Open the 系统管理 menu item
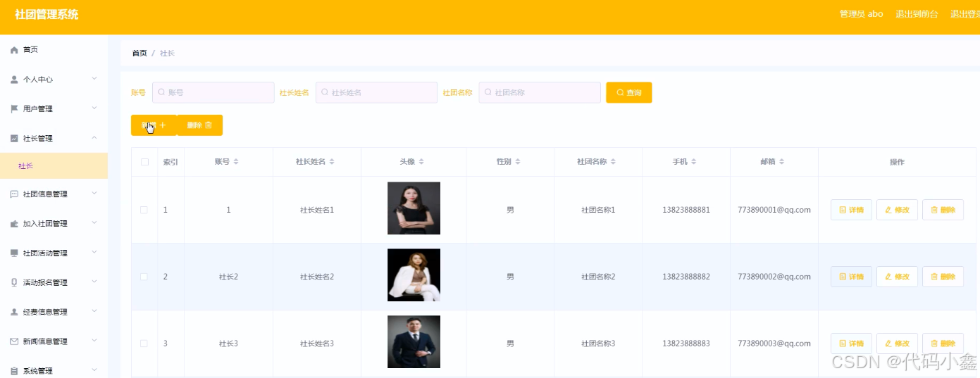 click(54, 371)
